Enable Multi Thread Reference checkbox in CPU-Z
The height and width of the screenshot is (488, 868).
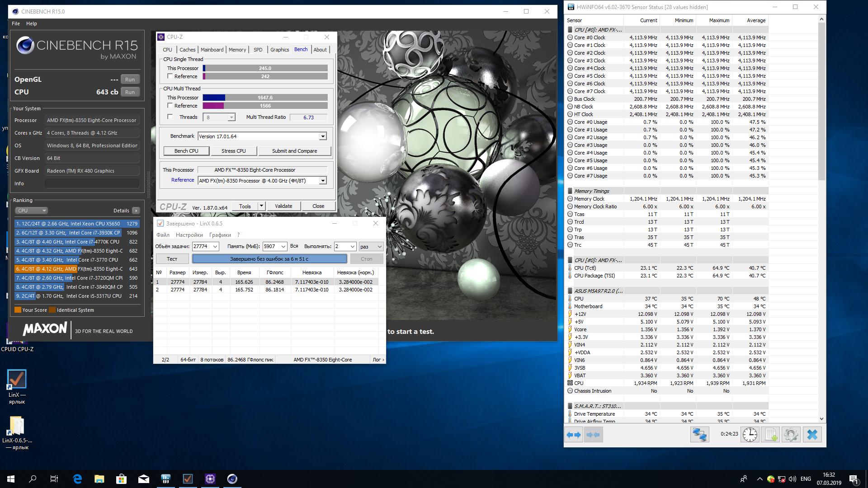(170, 106)
